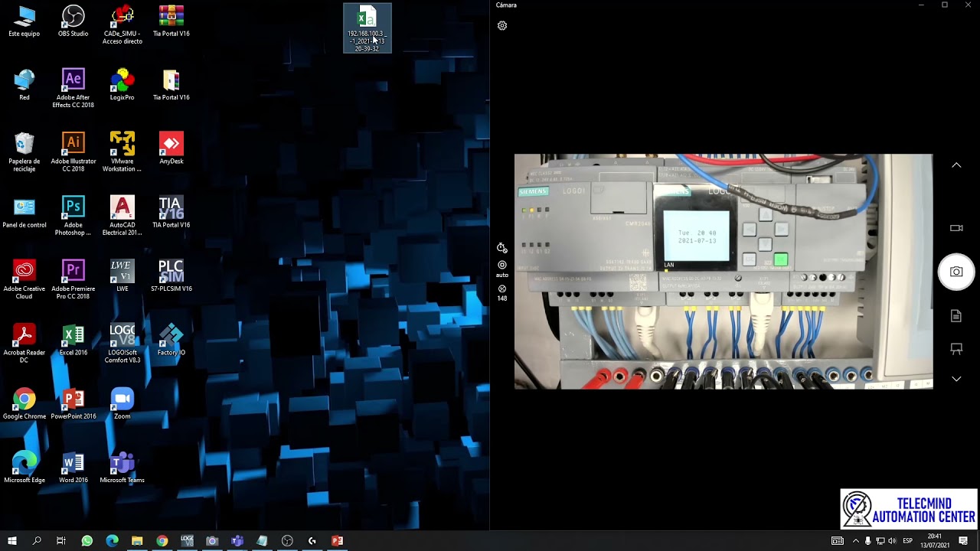Viewport: 980px width, 551px height.
Task: Select Este equipo desktop icon
Action: [24, 21]
